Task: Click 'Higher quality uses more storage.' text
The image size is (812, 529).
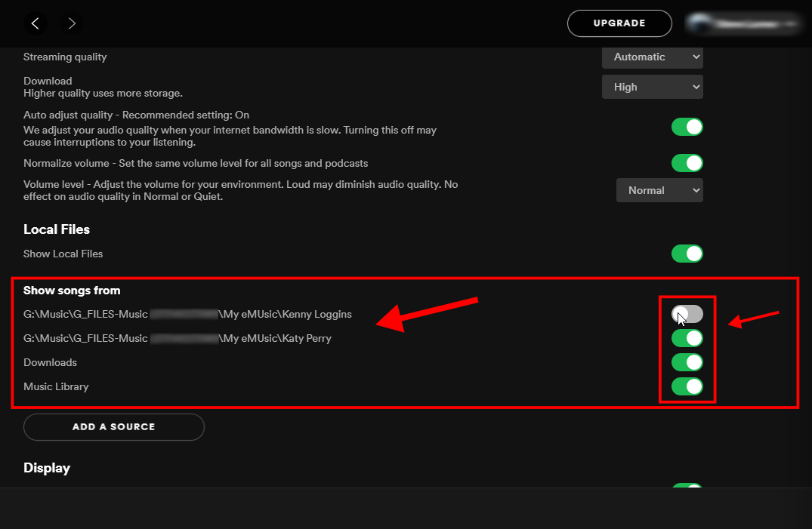Action: [x=103, y=93]
